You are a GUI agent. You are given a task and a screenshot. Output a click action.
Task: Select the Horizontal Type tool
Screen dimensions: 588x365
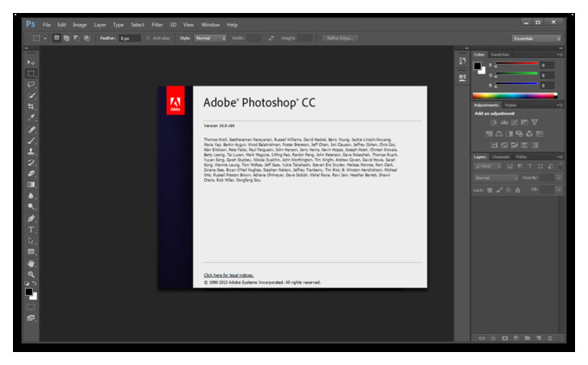pyautogui.click(x=31, y=229)
